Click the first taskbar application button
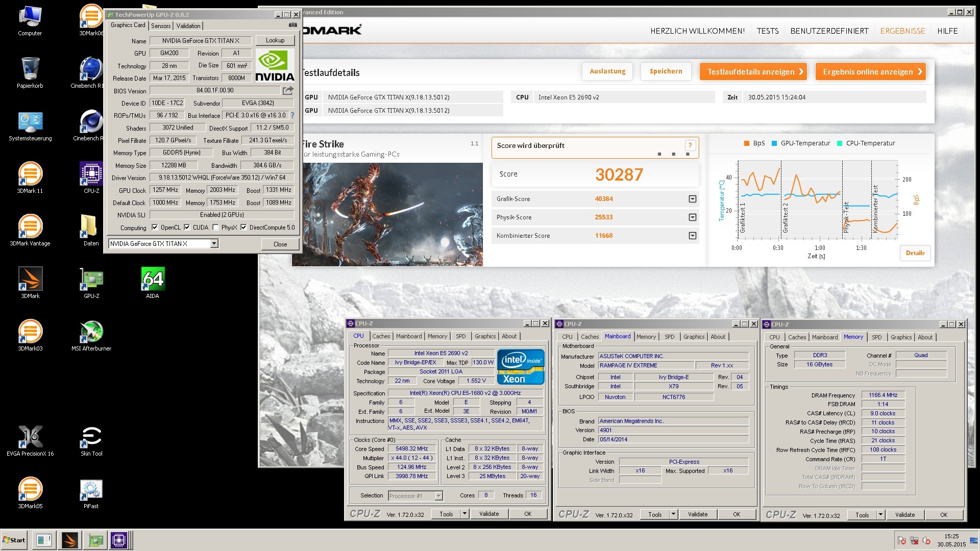 pyautogui.click(x=44, y=540)
